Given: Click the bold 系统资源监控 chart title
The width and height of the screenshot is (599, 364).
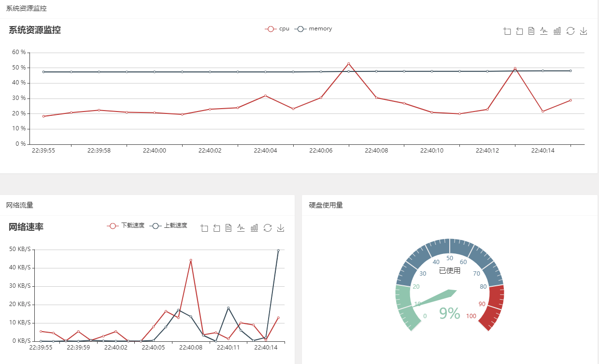Looking at the screenshot, I should (x=35, y=30).
